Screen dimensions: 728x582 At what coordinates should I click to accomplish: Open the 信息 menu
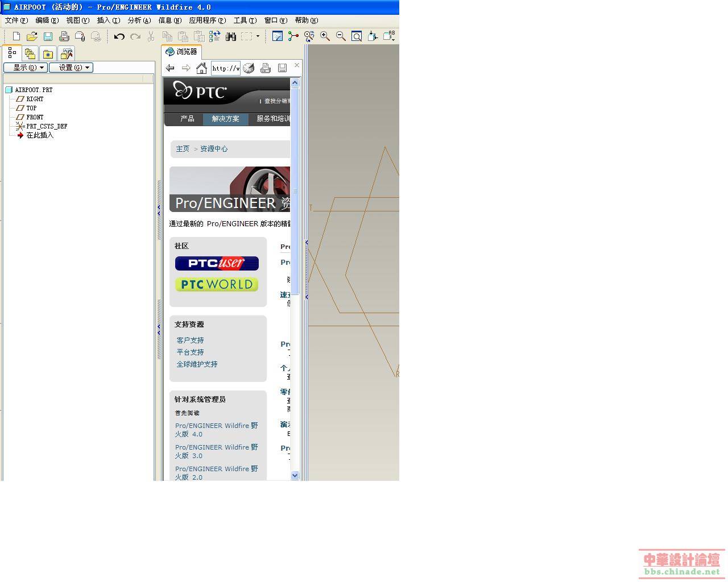tap(170, 20)
